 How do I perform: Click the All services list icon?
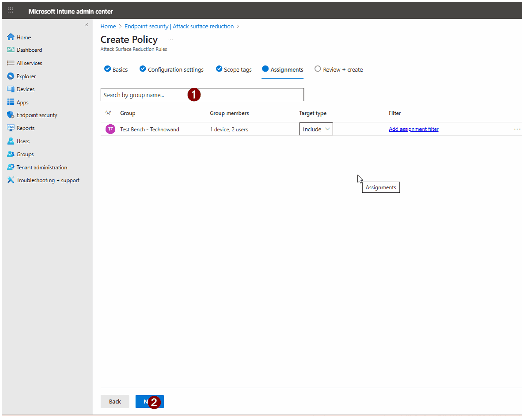(11, 63)
